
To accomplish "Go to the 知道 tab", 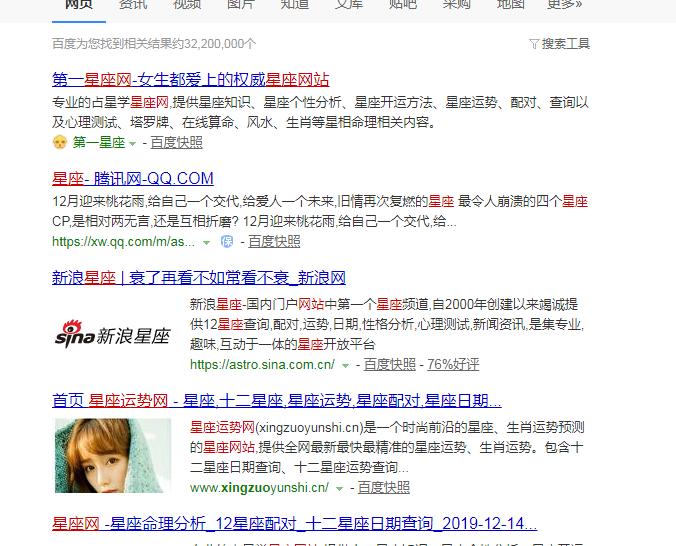I will click(294, 4).
